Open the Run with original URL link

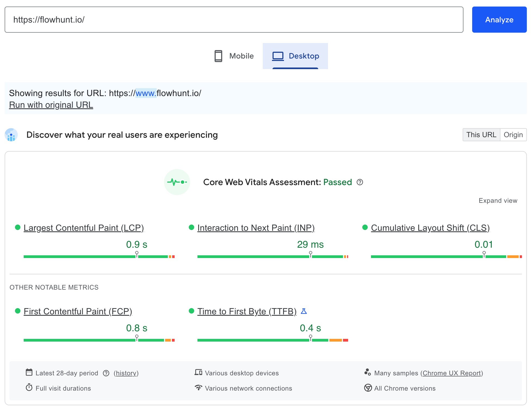click(51, 105)
